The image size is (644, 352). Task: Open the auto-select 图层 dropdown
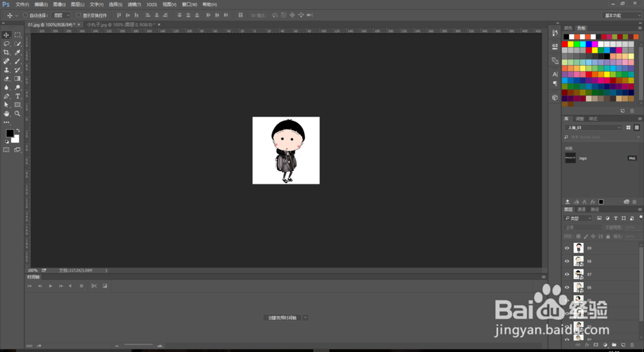coord(62,15)
